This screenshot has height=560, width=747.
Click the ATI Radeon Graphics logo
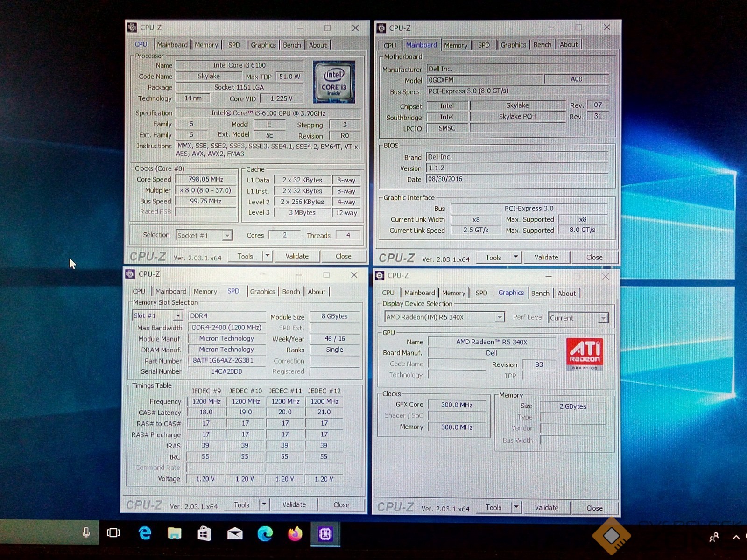[585, 354]
